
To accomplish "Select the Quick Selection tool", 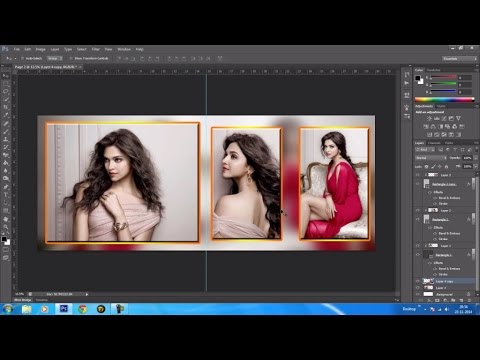I will [x=6, y=99].
